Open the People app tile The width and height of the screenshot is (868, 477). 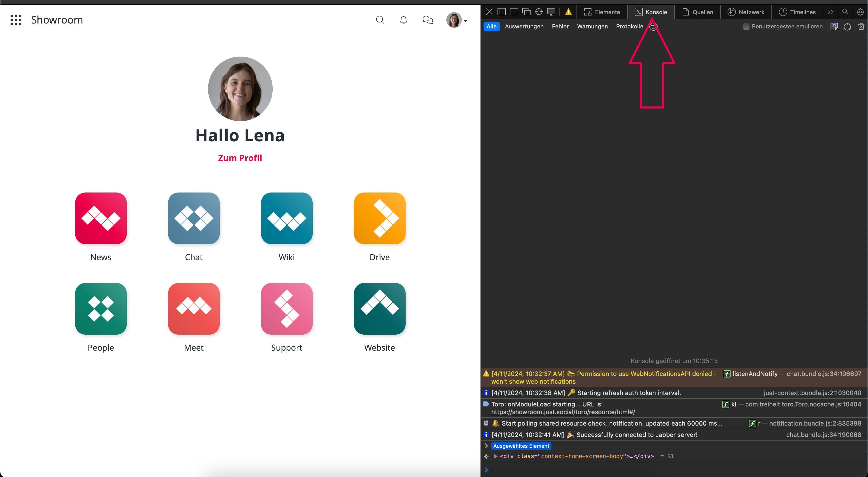point(101,309)
